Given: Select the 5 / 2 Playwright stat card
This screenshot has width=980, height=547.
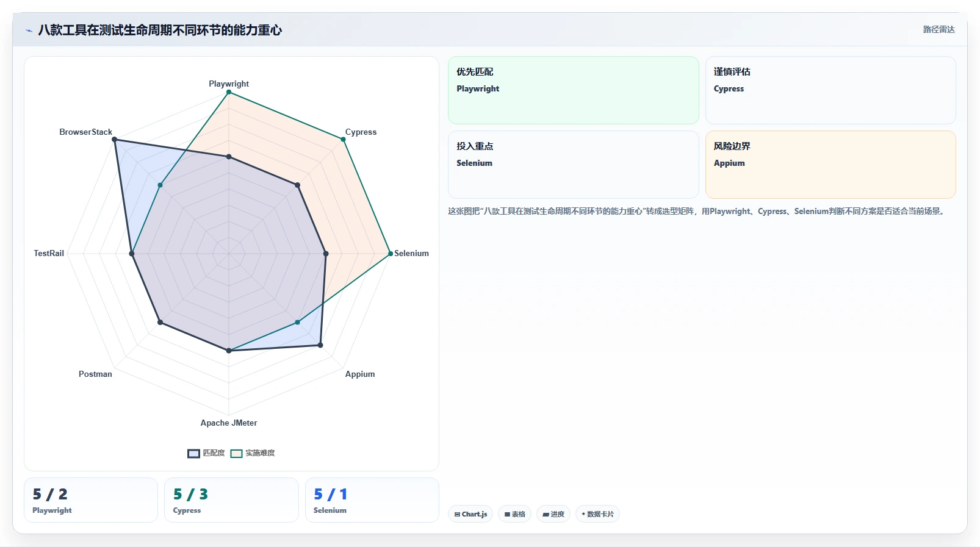Looking at the screenshot, I should pyautogui.click(x=91, y=500).
